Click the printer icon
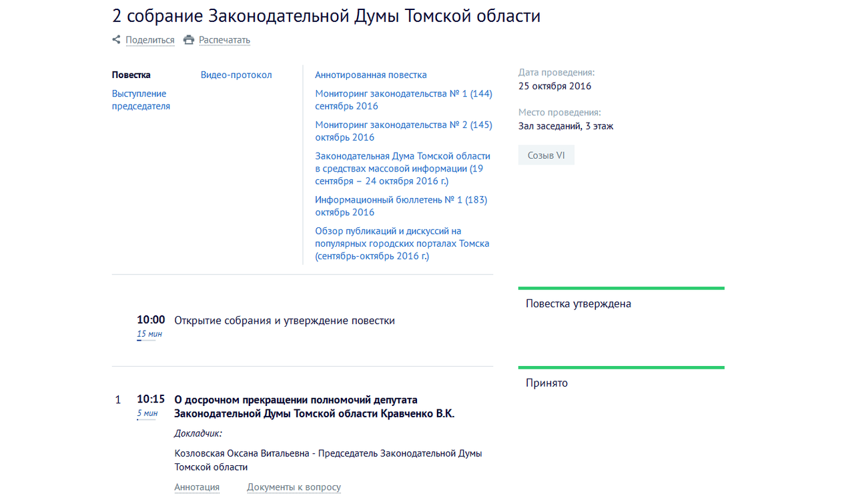 [x=189, y=40]
